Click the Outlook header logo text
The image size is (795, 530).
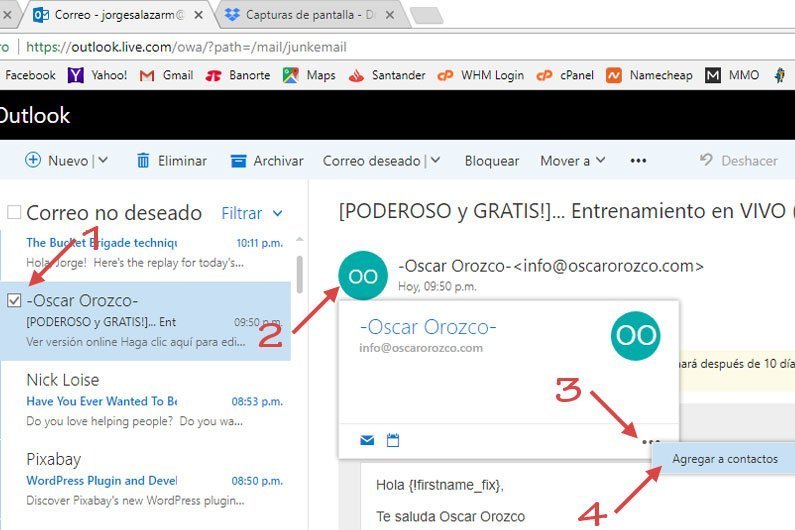point(34,115)
